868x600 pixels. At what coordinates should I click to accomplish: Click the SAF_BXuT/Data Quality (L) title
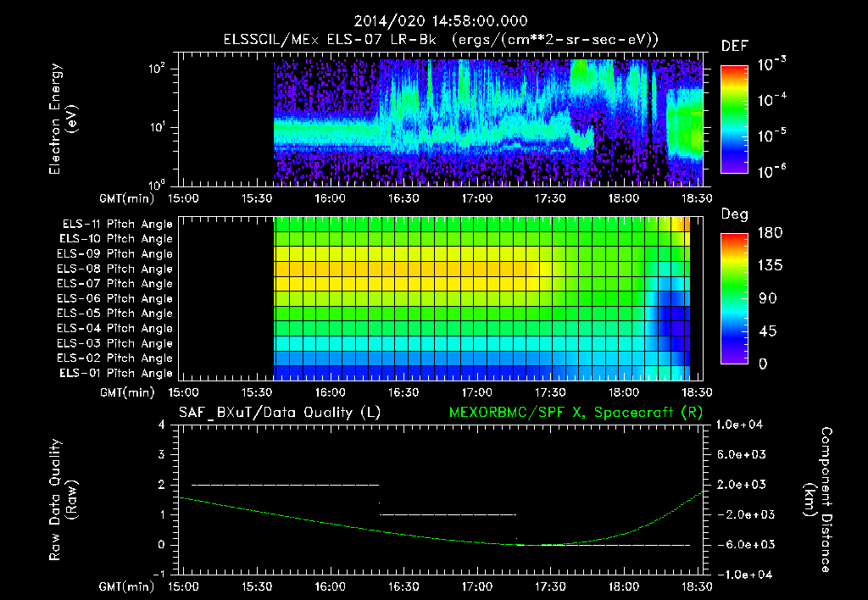click(280, 413)
